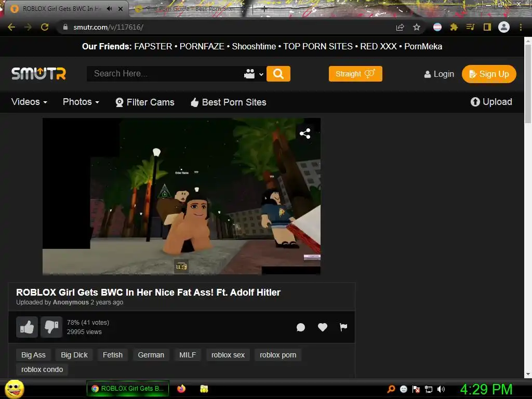The width and height of the screenshot is (532, 399).
Task: Click inside the Search Here field
Action: point(165,74)
